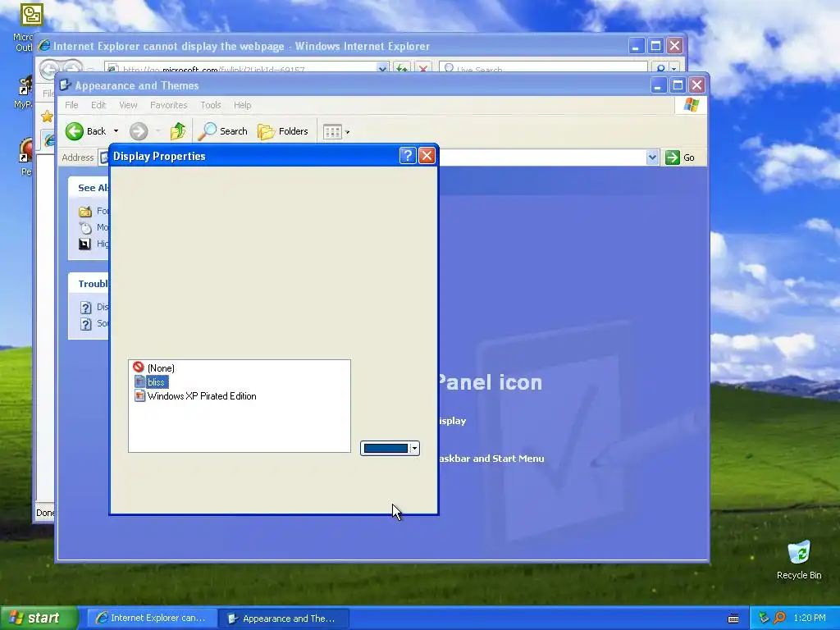Select the bliss background entry

[151, 382]
